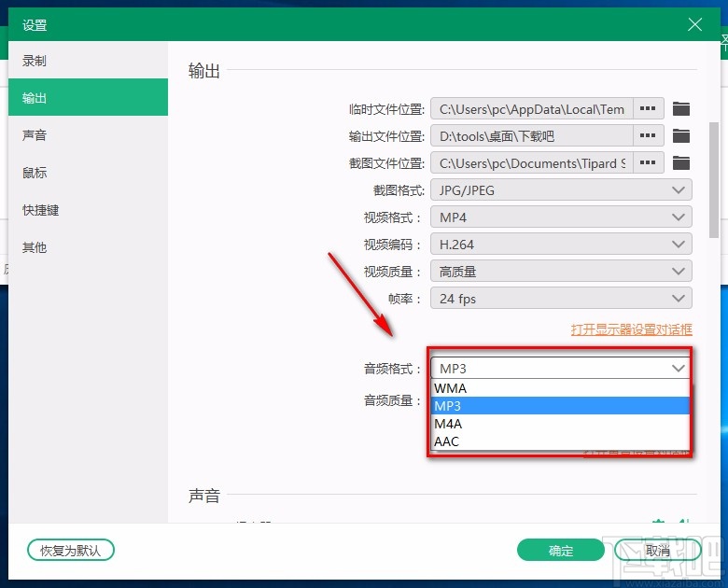Select MP3 in audio format list
The height and width of the screenshot is (588, 728).
(x=560, y=405)
